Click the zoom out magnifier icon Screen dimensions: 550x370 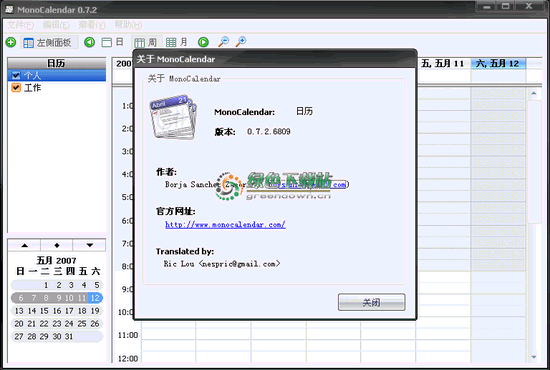click(x=223, y=42)
